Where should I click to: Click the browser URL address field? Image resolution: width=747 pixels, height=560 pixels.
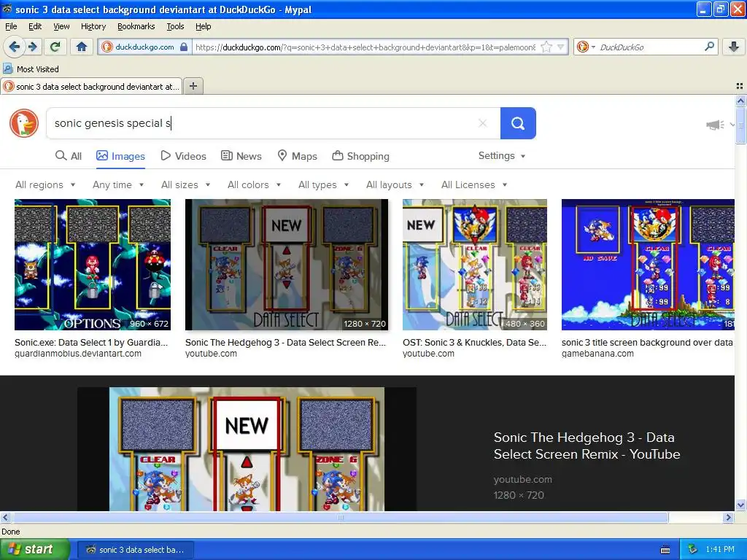365,47
